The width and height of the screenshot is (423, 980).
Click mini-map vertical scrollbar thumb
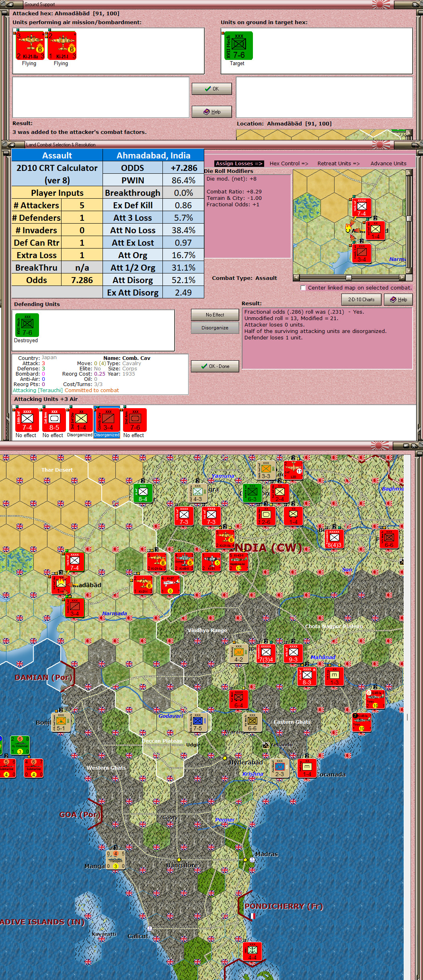409,218
